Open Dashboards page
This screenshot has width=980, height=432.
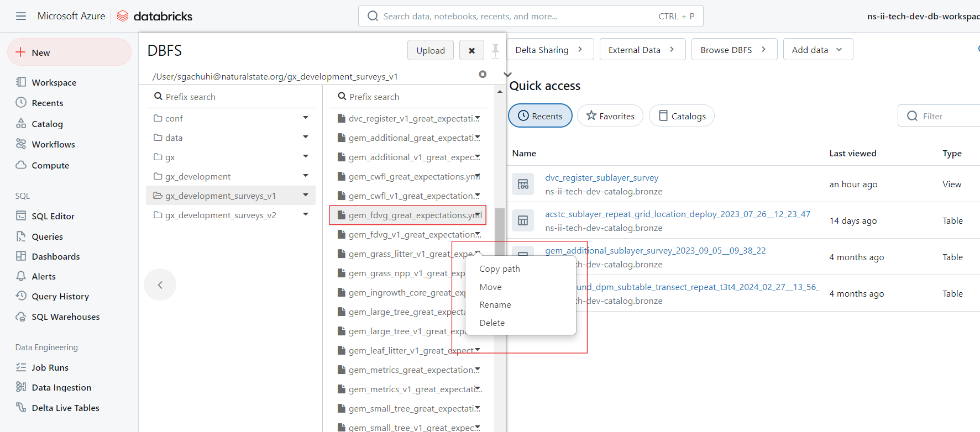coord(55,256)
